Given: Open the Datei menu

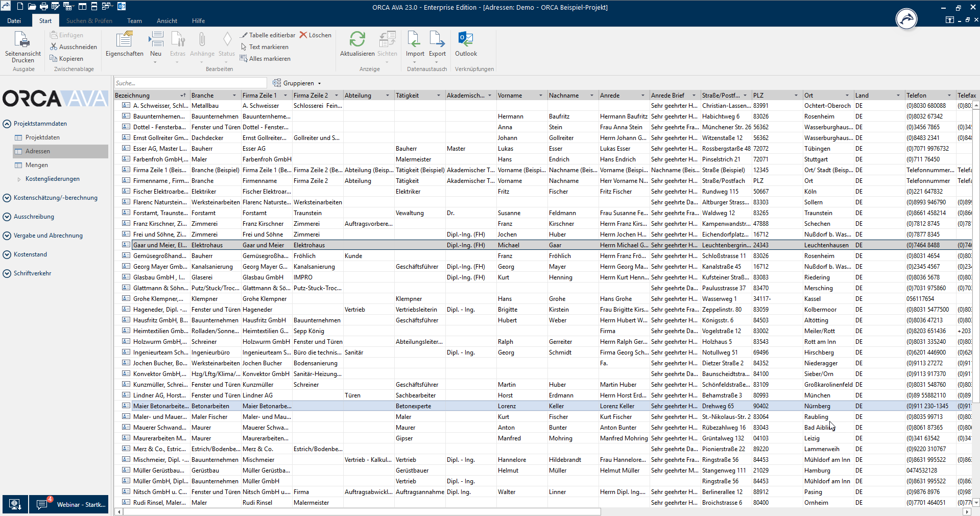Looking at the screenshot, I should 14,21.
